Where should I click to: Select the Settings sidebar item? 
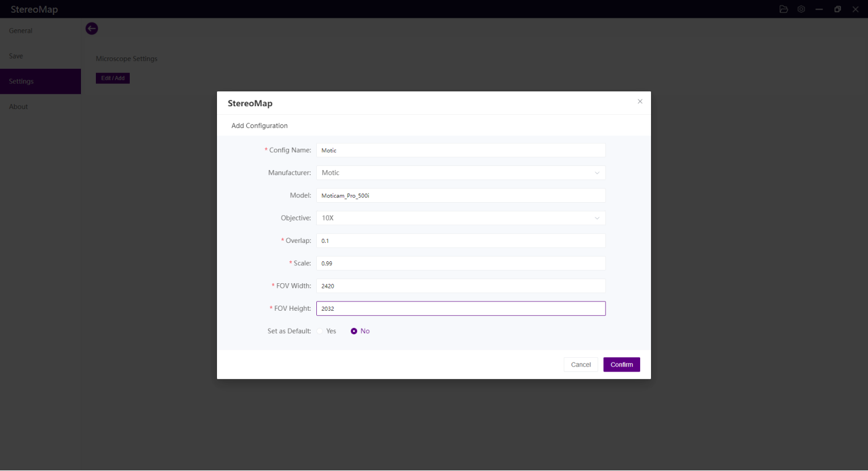pos(21,82)
